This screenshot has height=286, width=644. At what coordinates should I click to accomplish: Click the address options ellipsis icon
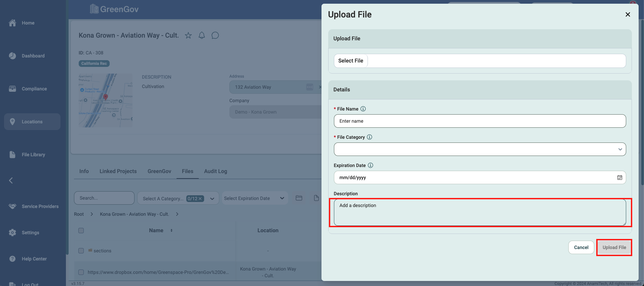click(x=310, y=87)
